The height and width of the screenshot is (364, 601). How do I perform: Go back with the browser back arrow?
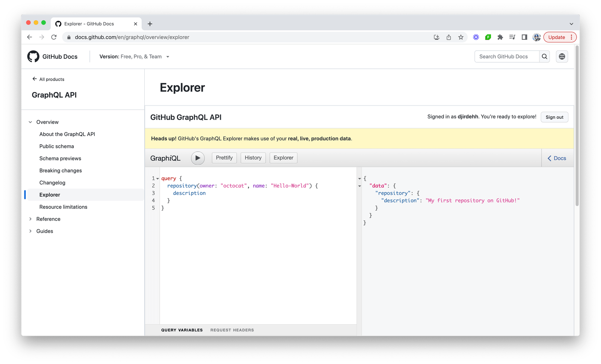(x=30, y=37)
